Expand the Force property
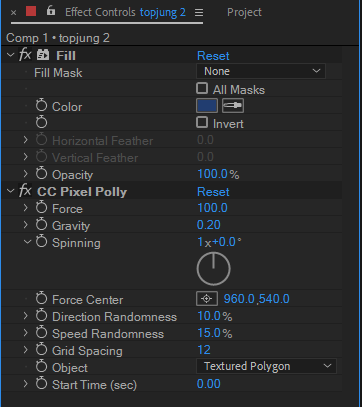 point(26,208)
